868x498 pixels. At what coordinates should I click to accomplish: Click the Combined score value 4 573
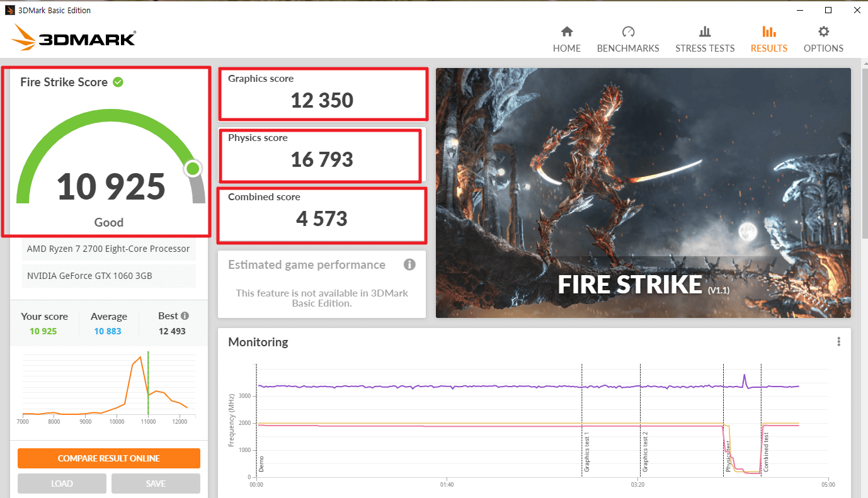coord(322,219)
